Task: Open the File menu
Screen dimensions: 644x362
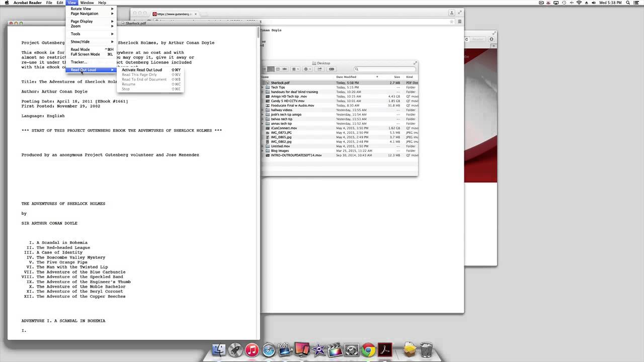Action: (49, 3)
